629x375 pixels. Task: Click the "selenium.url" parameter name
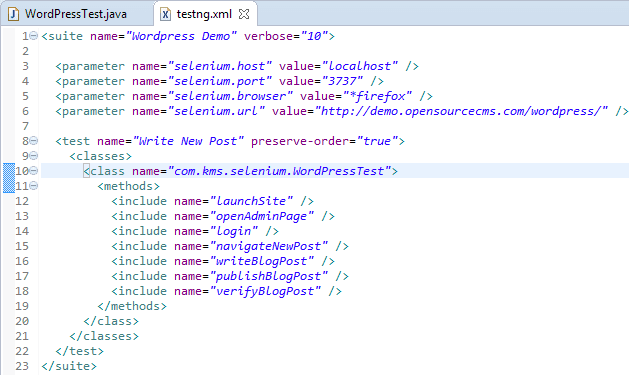click(216, 111)
